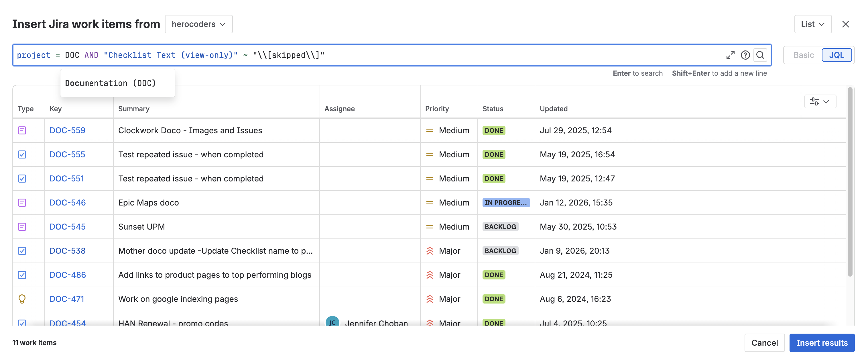Click the task type icon for DOC-555
The width and height of the screenshot is (868, 364).
(x=22, y=154)
